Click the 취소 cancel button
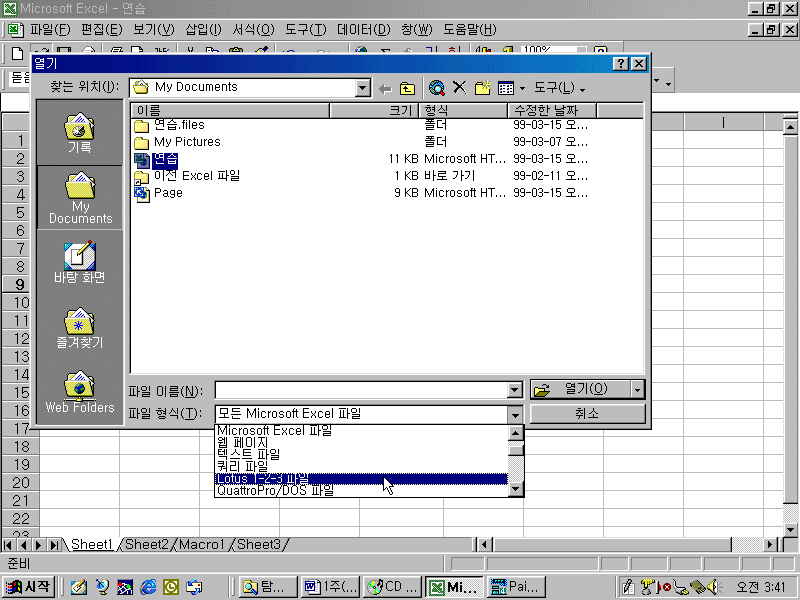 (x=587, y=413)
